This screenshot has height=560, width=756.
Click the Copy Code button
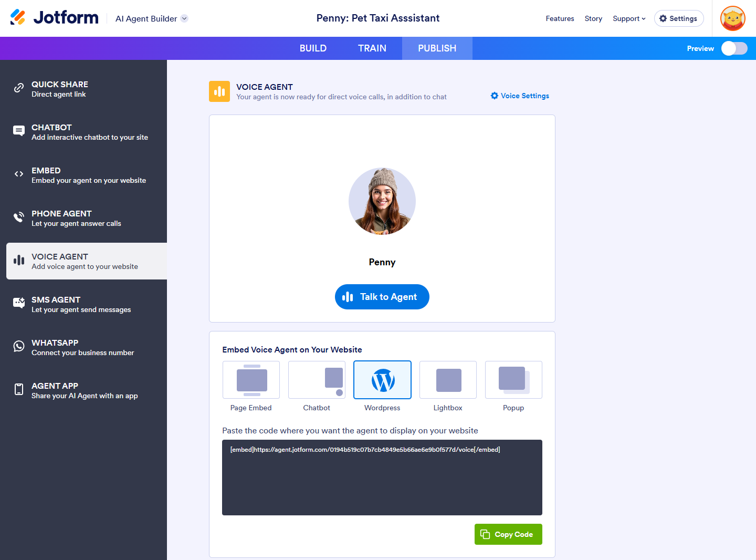point(508,534)
